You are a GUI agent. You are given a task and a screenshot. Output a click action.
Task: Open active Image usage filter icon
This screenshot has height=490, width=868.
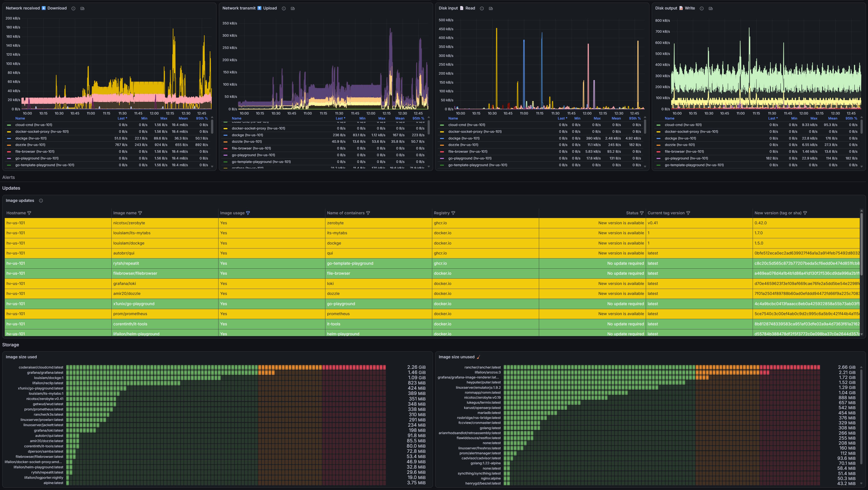248,213
